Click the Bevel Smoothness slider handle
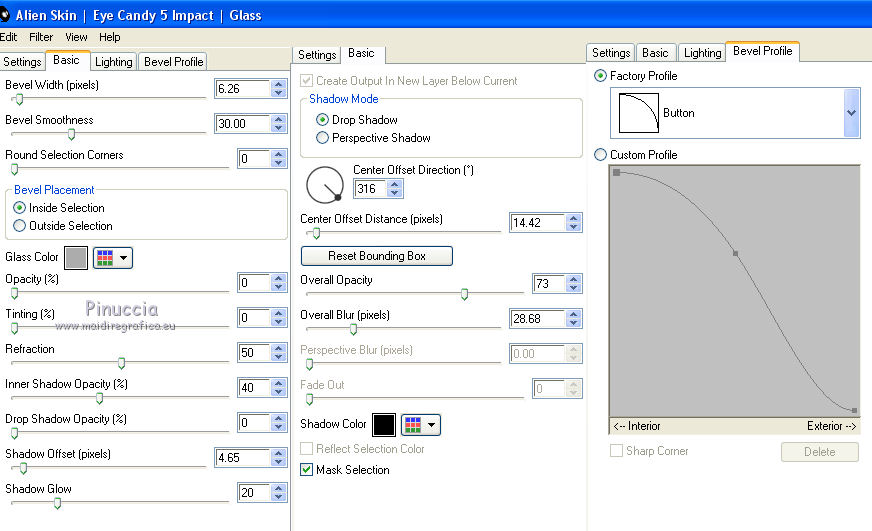This screenshot has height=531, width=872. 71,135
